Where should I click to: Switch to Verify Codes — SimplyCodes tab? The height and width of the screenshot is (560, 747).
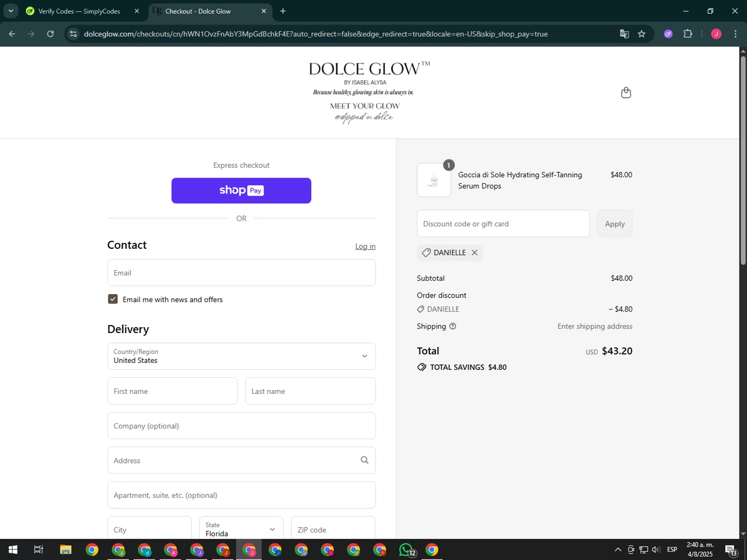tap(79, 11)
